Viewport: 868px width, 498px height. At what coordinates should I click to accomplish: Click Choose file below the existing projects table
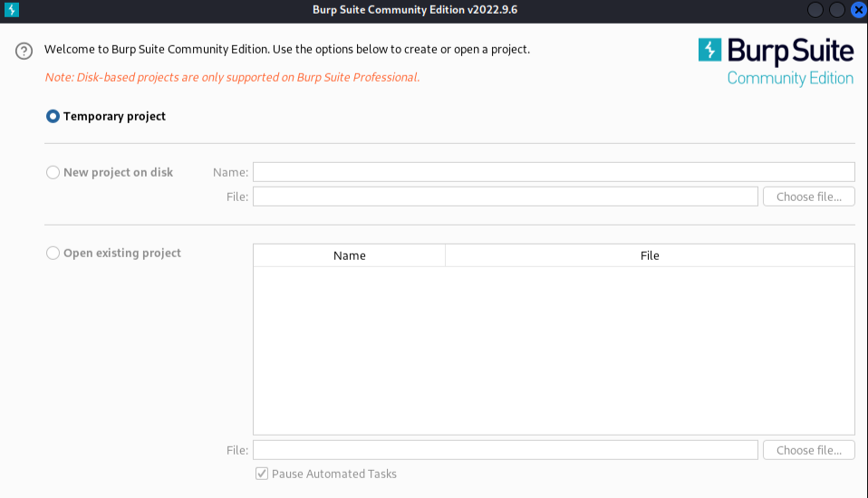coord(809,450)
